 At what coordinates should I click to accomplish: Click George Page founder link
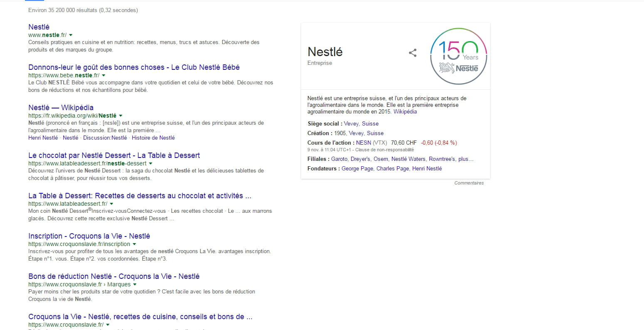click(x=357, y=169)
